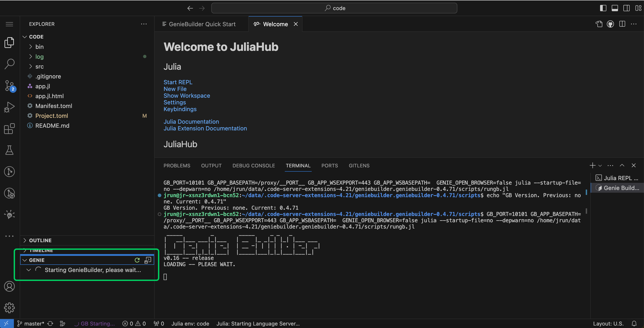Customize layout icon in title bar
The image size is (644, 328).
tap(638, 8)
